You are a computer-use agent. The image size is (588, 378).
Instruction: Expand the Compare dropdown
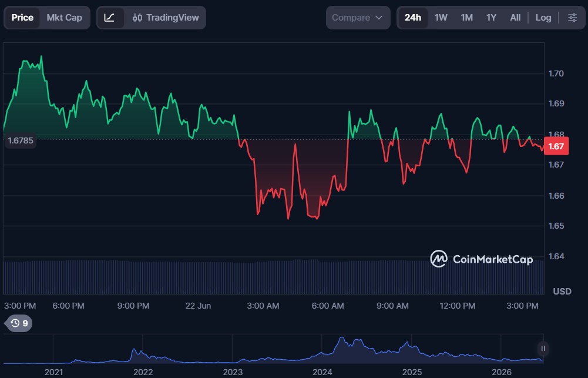[x=358, y=18]
